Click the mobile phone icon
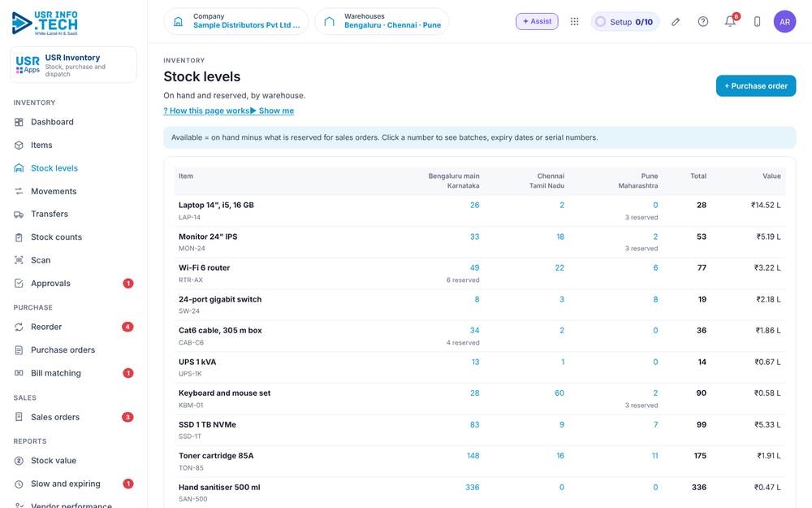The image size is (812, 508). (x=757, y=21)
